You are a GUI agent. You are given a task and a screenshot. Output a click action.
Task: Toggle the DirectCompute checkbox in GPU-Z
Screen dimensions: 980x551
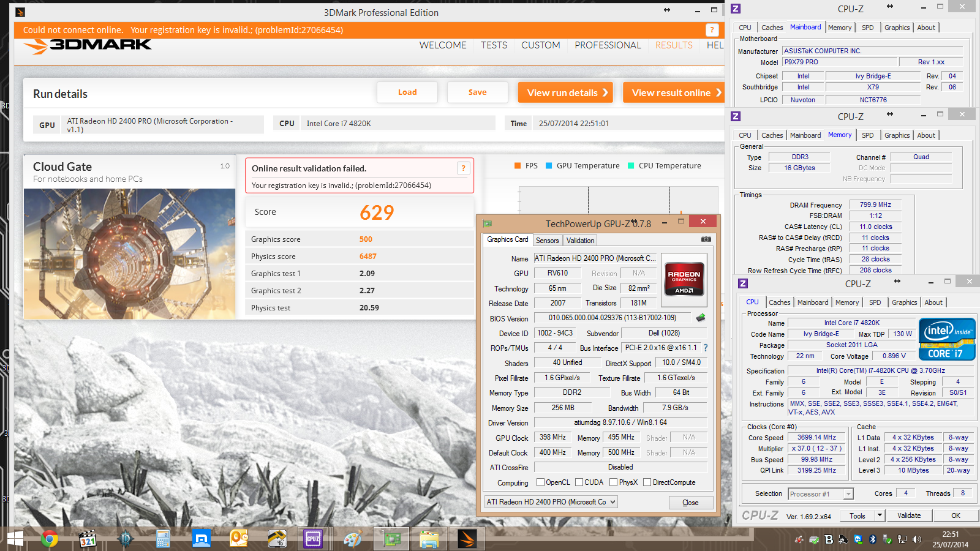(647, 482)
